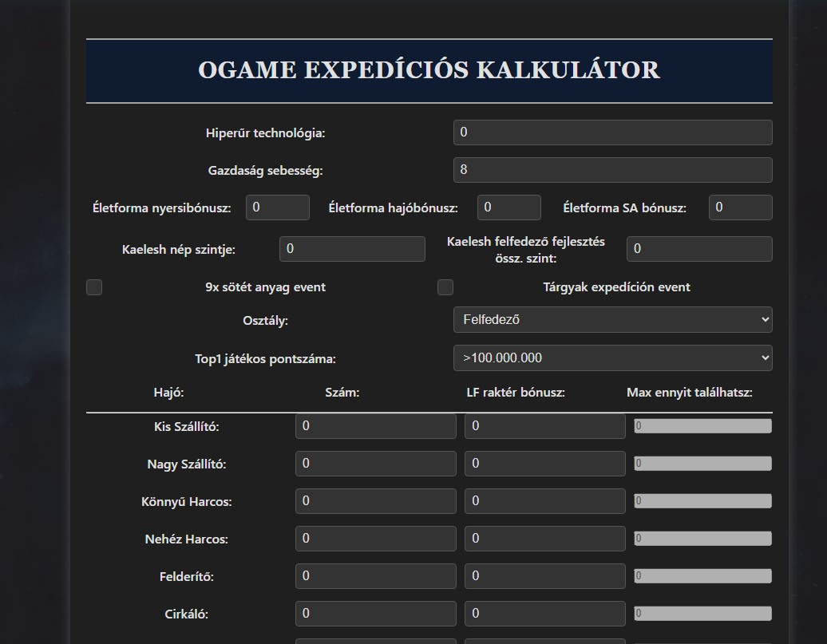Click the Gazdaság sebesség input field

coord(613,170)
